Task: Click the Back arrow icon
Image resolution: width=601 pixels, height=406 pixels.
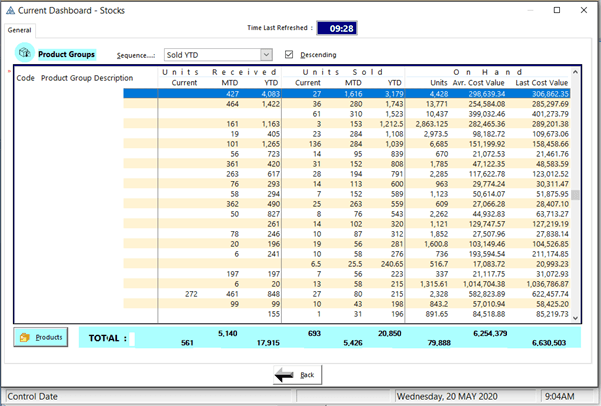Action: [x=284, y=375]
